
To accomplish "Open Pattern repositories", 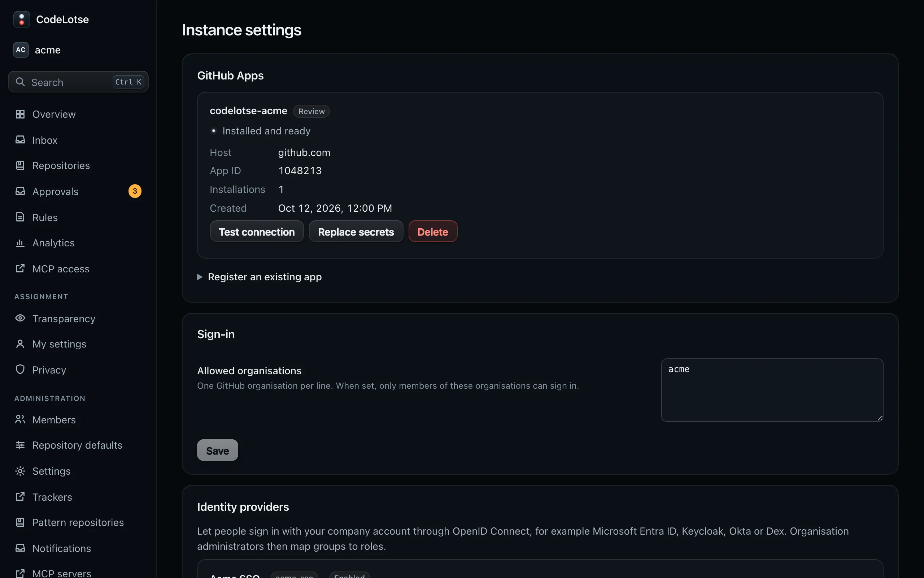I will point(78,523).
